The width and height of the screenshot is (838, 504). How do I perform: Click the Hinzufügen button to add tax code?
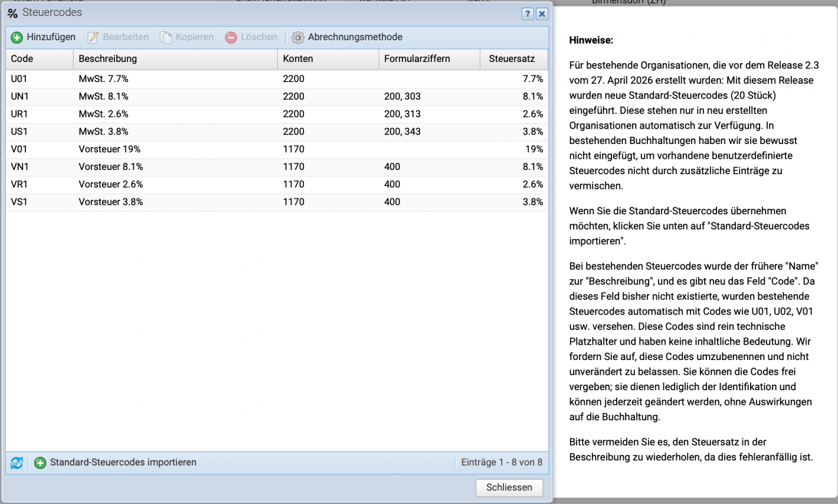(x=43, y=37)
